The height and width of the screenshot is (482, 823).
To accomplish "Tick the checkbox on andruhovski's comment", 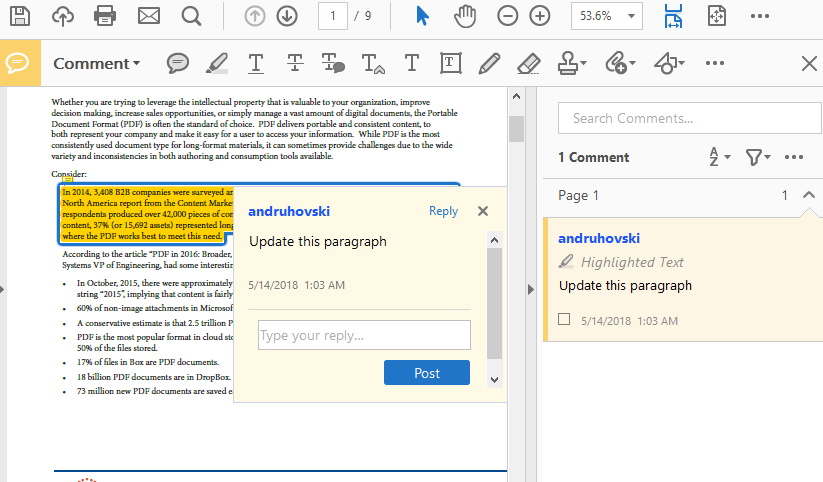I will coord(564,319).
